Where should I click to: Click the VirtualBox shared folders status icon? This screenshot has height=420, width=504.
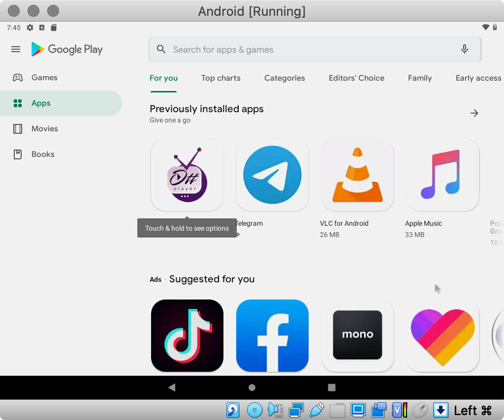coord(337,410)
